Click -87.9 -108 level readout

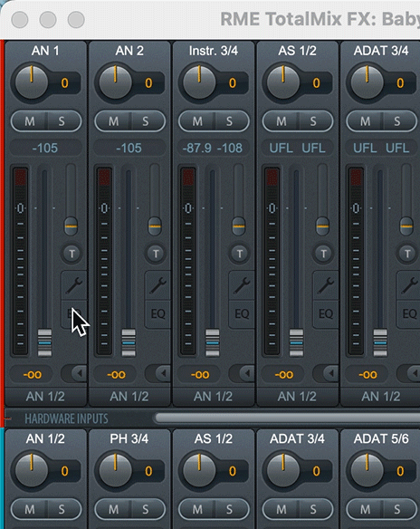click(x=213, y=149)
